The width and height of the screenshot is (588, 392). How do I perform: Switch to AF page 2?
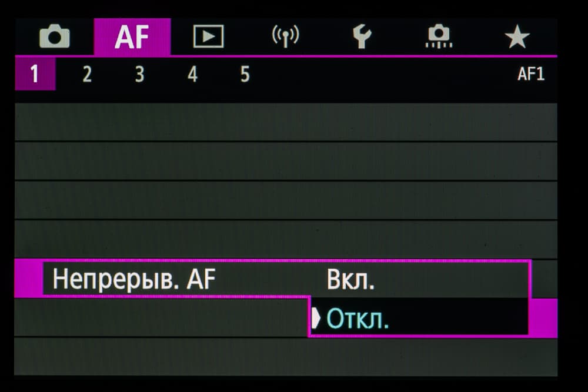(87, 75)
